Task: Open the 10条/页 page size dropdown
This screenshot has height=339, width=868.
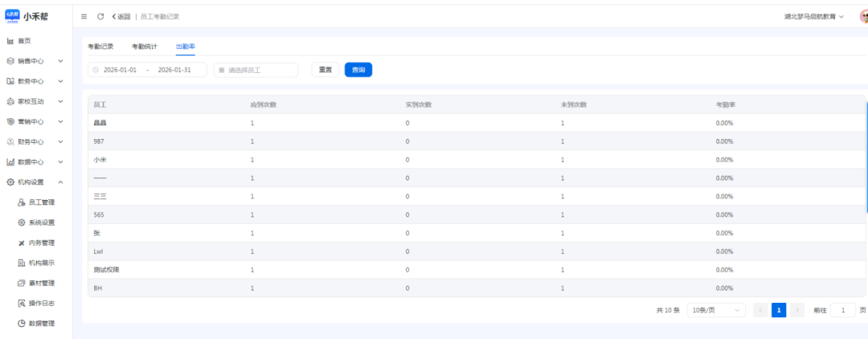Action: pyautogui.click(x=715, y=310)
